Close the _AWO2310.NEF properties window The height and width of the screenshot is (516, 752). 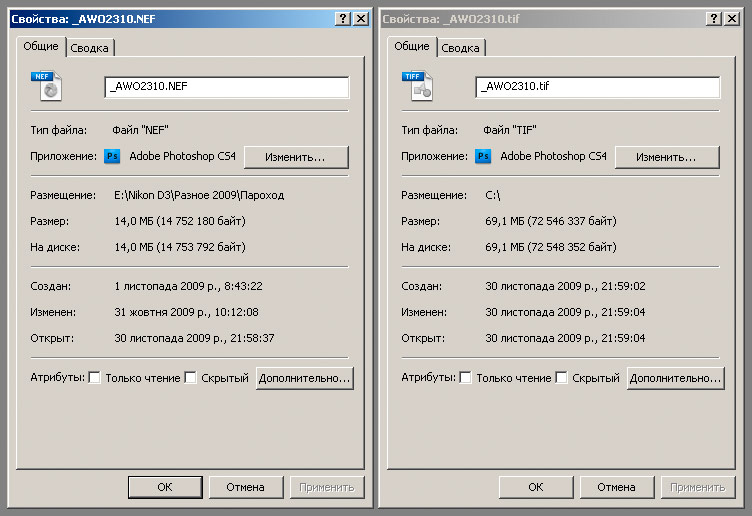click(x=361, y=19)
